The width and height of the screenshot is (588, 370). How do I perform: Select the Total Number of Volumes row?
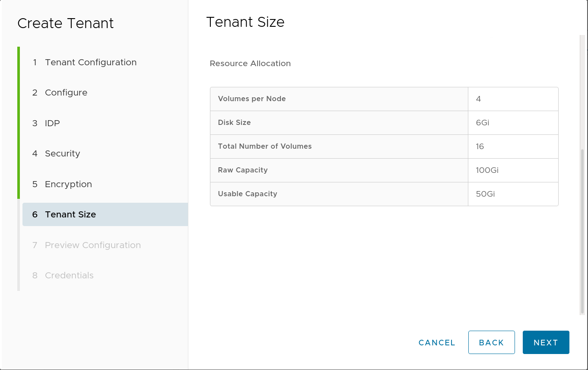(264, 146)
